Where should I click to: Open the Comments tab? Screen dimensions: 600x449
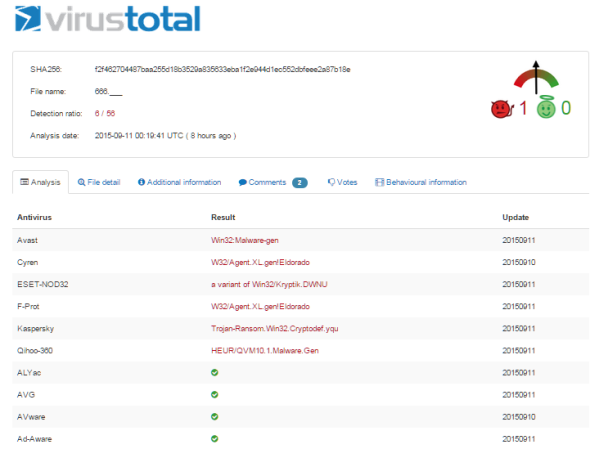pos(273,183)
